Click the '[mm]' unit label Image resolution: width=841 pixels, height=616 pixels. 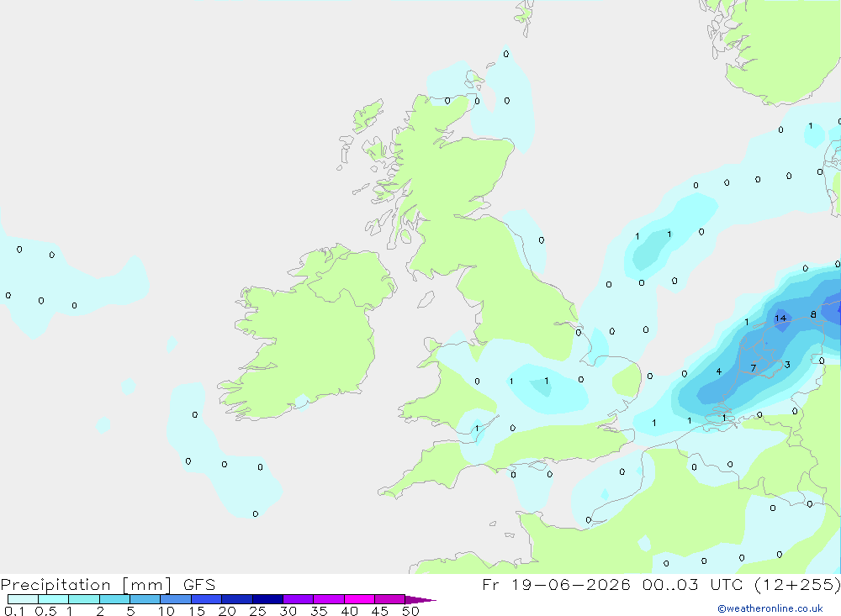coord(147,584)
